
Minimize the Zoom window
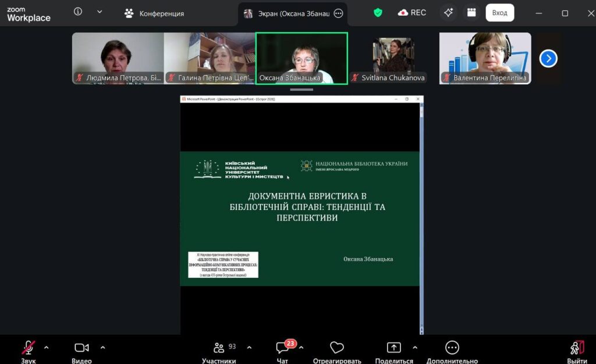coord(538,13)
